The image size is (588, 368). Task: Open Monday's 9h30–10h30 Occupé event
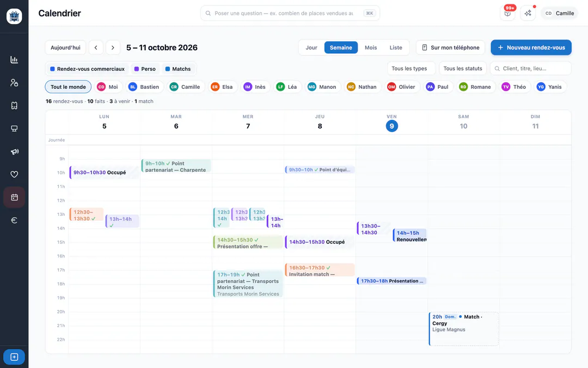[x=103, y=172]
